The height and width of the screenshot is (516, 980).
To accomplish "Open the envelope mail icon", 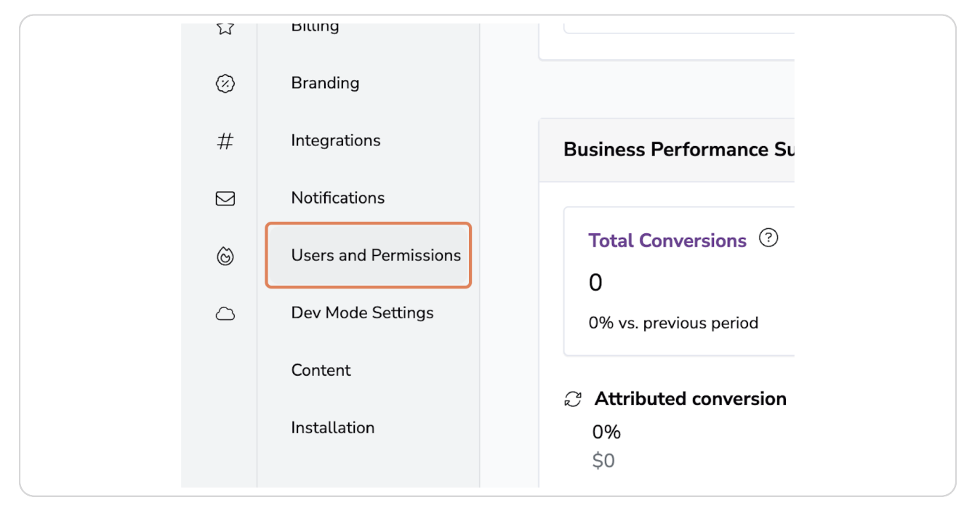I will click(x=225, y=198).
